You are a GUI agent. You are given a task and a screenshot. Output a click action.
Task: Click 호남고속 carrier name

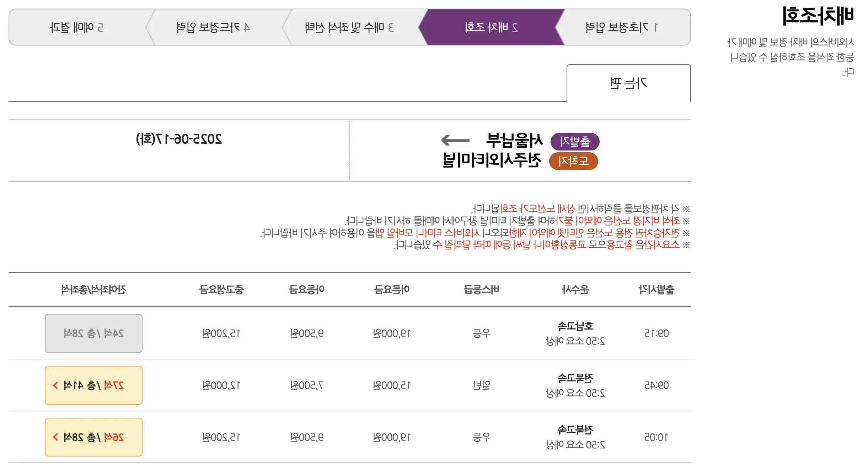pos(575,326)
